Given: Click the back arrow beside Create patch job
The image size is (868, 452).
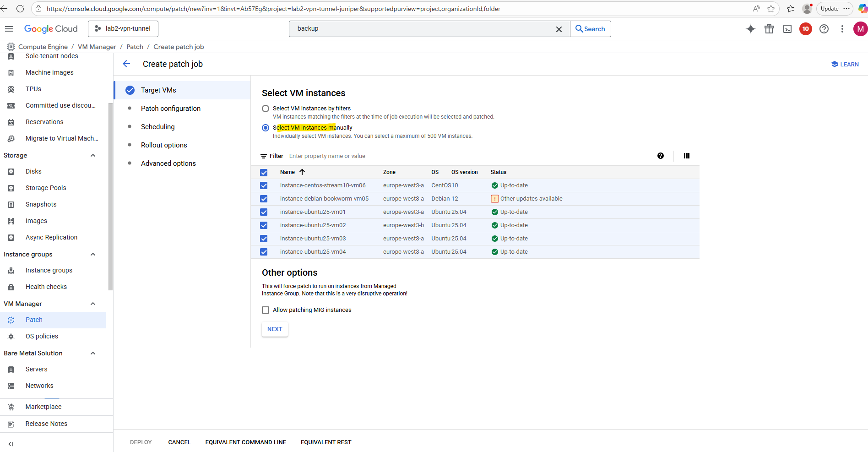Looking at the screenshot, I should click(x=127, y=64).
